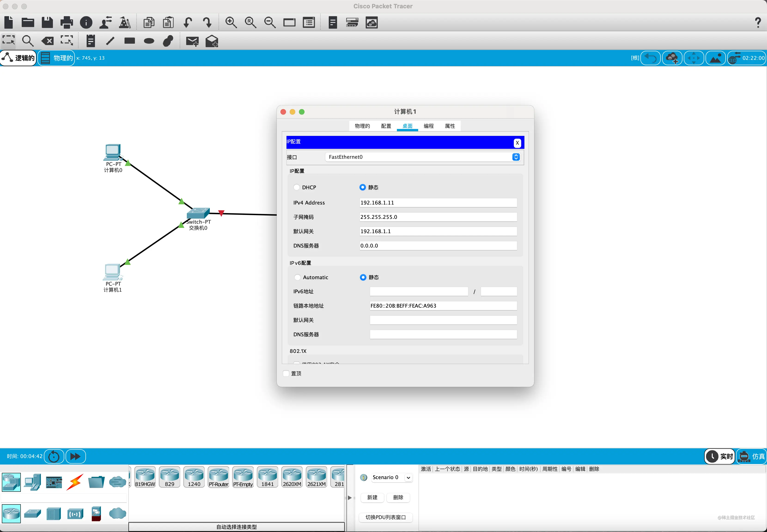
Task: Click the Redo arrow icon
Action: pos(207,22)
